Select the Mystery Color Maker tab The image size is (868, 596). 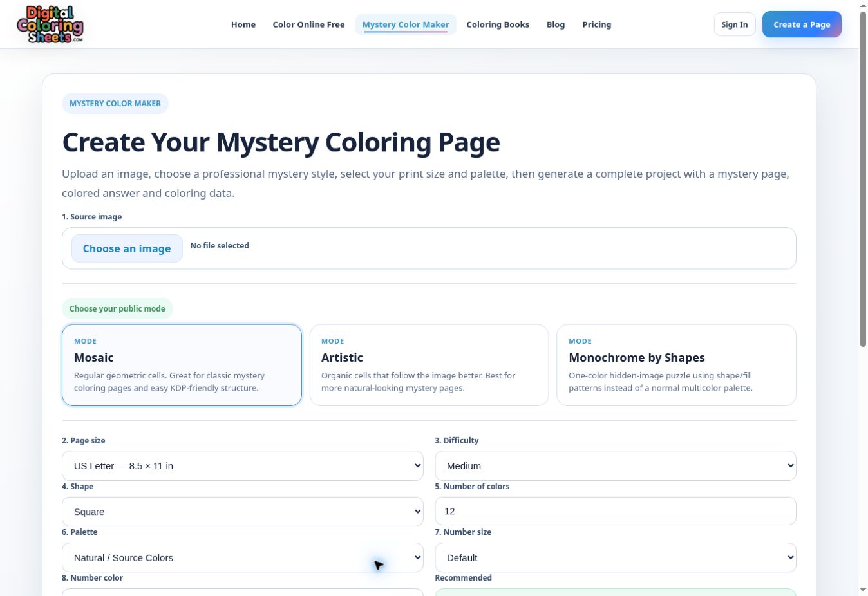pyautogui.click(x=406, y=24)
